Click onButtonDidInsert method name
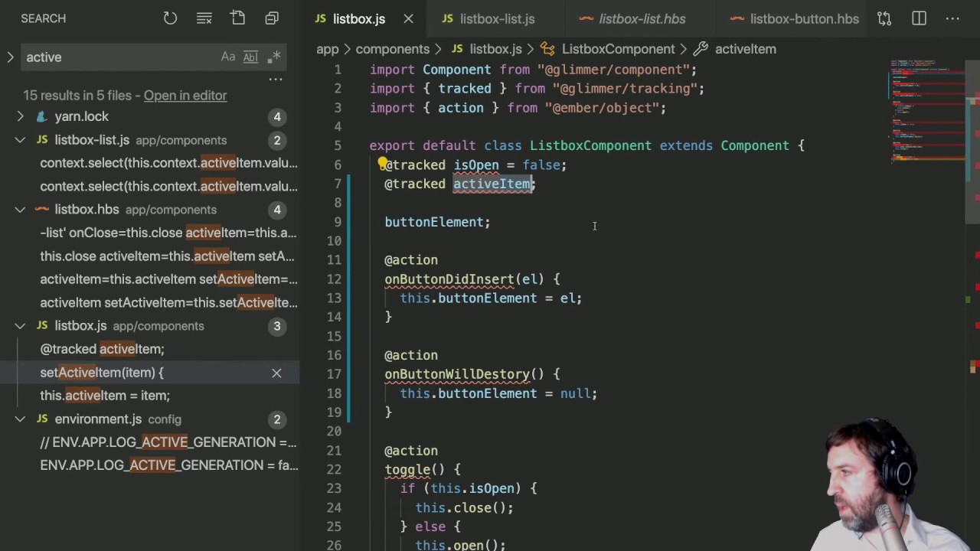980x551 pixels. 449,279
